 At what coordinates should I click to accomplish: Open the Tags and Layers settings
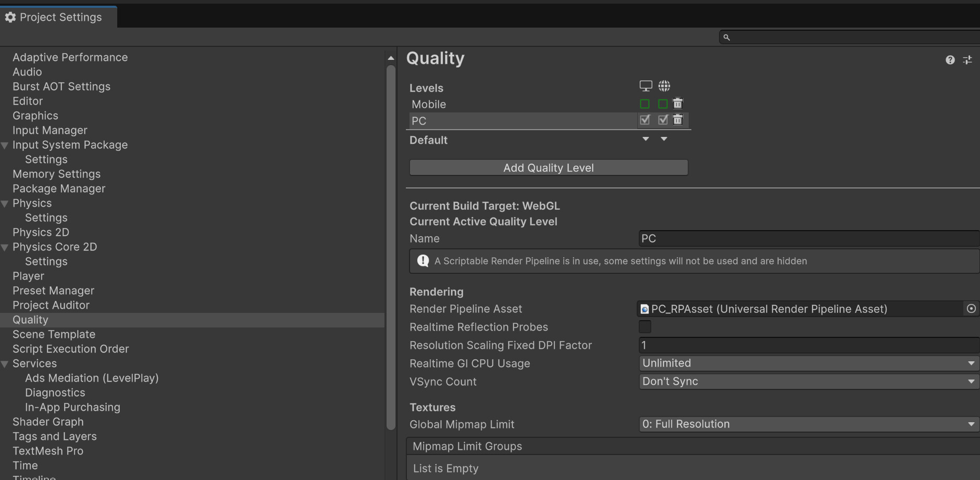pyautogui.click(x=55, y=436)
